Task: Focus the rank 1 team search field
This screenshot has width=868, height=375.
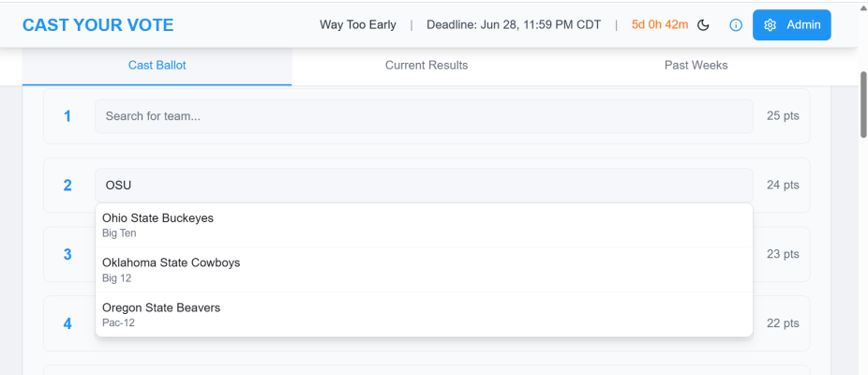Action: pyautogui.click(x=424, y=116)
